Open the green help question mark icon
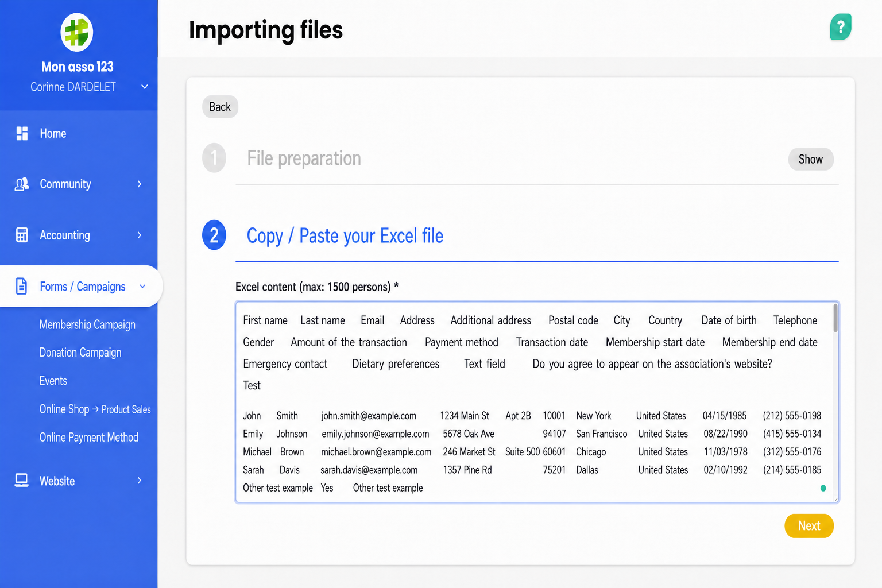882x588 pixels. 841,26
